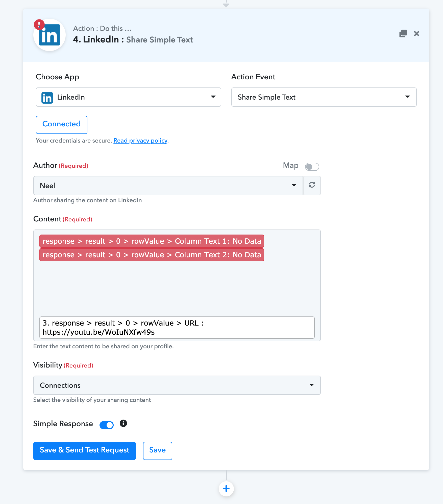
Task: Click the Connected button
Action: click(x=62, y=125)
